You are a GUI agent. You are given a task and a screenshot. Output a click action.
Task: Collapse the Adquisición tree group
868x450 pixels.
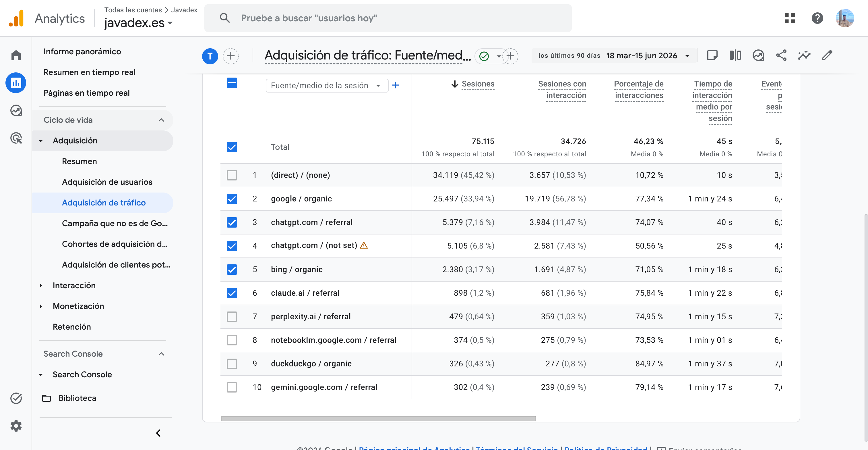tap(41, 141)
